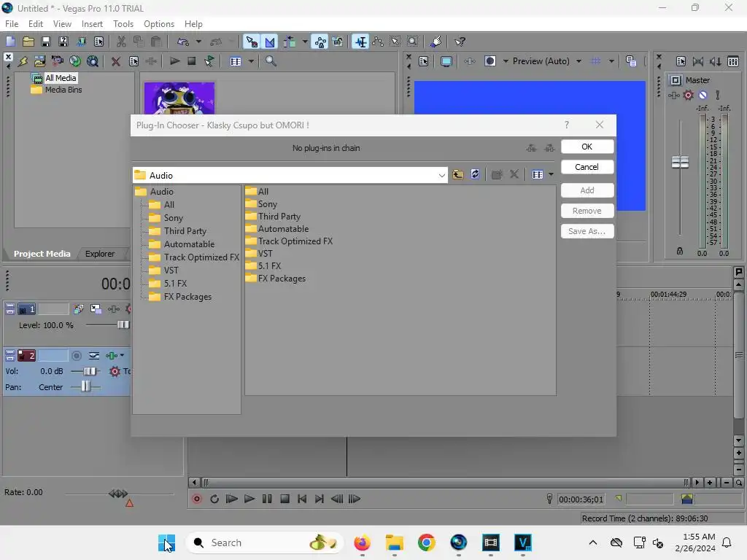This screenshot has width=747, height=560.
Task: Click the dialog help question mark
Action: click(x=566, y=125)
